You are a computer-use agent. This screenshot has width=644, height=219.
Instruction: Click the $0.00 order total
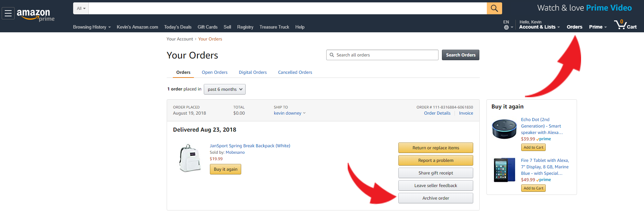239,113
